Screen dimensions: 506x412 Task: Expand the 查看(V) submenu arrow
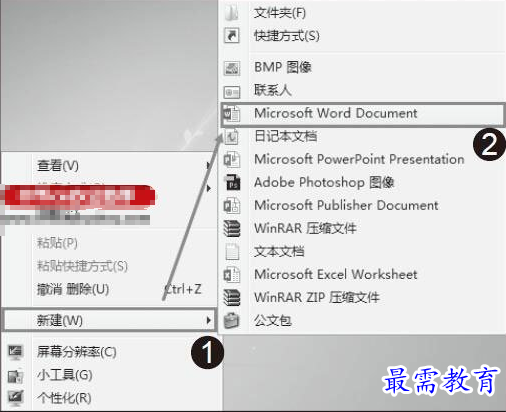click(208, 165)
